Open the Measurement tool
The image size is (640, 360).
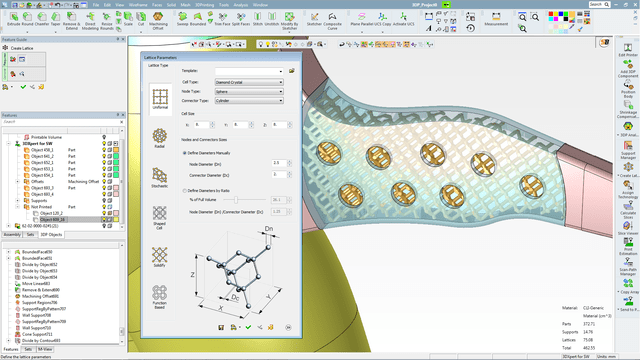click(496, 19)
